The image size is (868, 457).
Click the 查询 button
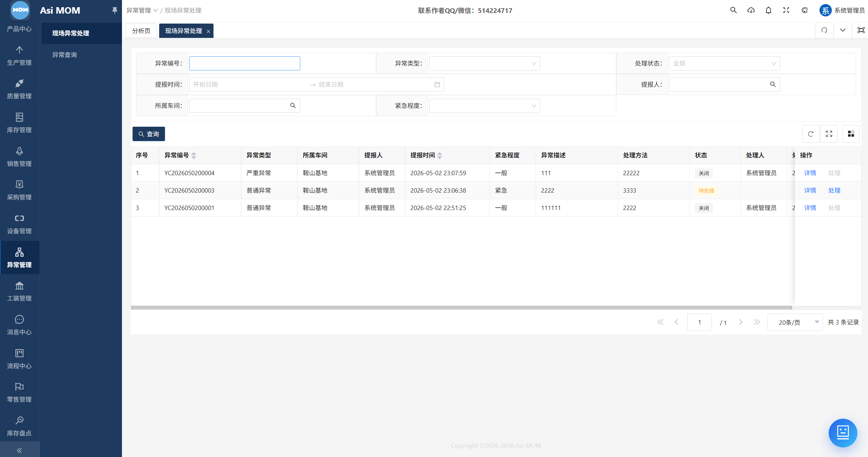(149, 134)
